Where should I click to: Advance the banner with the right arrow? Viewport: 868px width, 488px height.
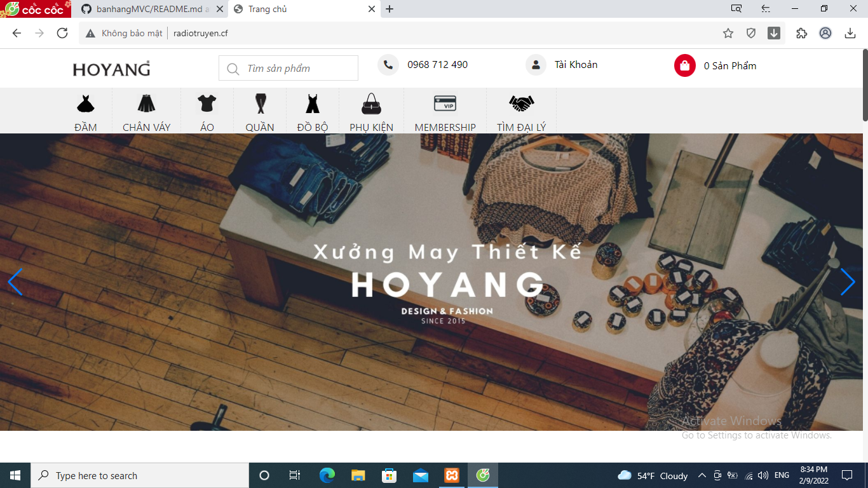(x=848, y=281)
